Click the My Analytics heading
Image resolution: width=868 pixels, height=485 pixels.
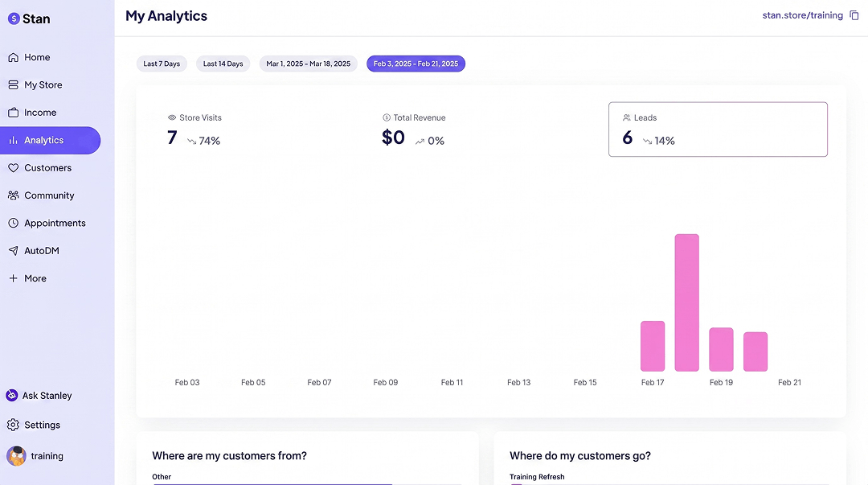point(166,16)
